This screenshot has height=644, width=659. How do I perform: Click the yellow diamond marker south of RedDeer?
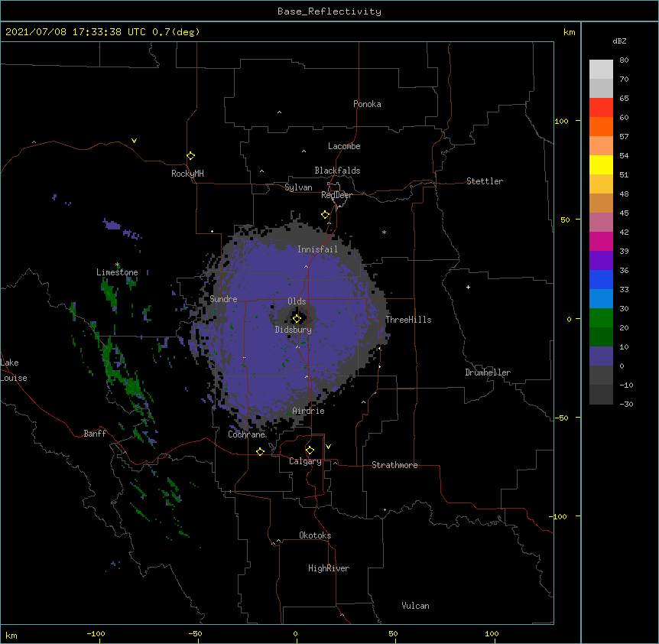[325, 215]
